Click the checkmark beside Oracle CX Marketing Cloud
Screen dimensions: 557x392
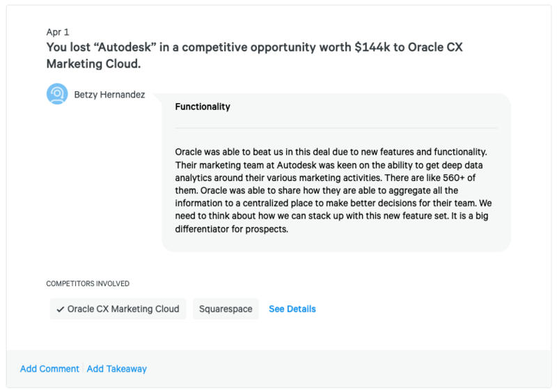click(61, 309)
